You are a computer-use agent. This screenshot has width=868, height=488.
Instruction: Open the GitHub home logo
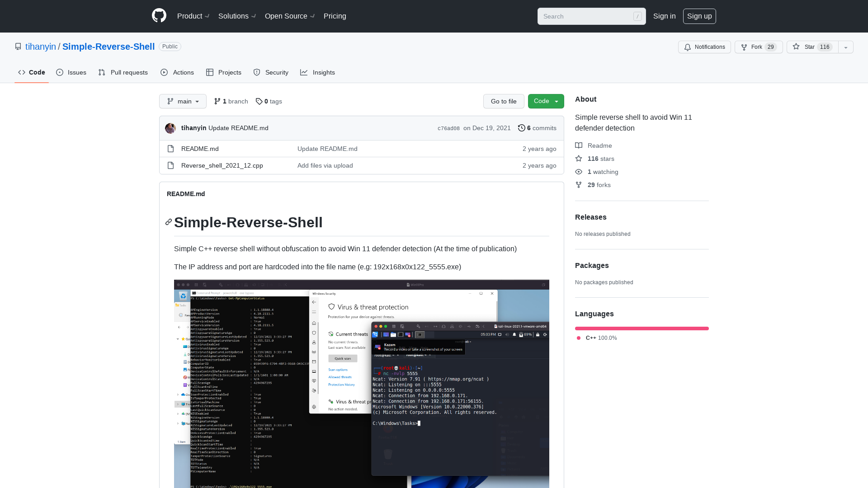[x=159, y=16]
